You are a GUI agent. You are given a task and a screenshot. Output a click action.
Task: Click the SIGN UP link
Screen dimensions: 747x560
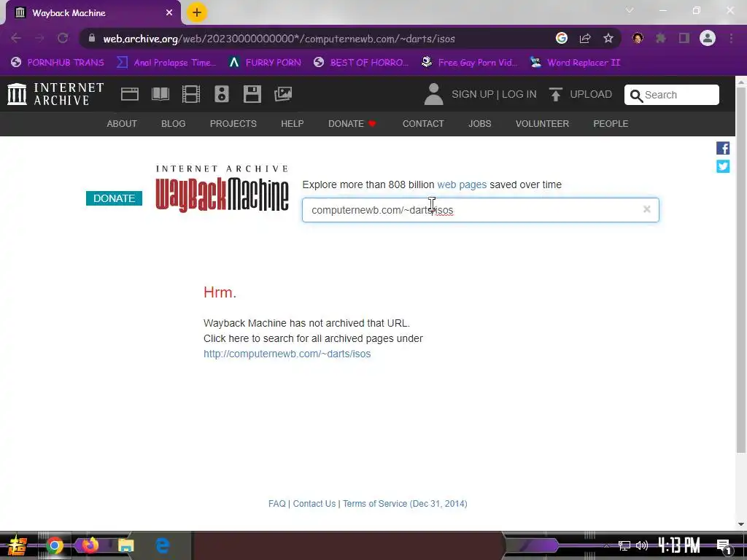pos(473,94)
